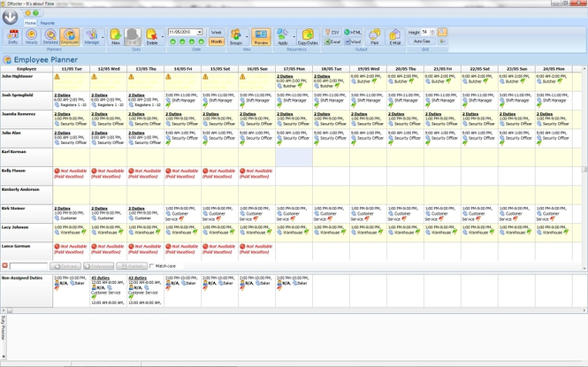Select the Employee planner button
This screenshot has height=367, width=588.
(69, 37)
